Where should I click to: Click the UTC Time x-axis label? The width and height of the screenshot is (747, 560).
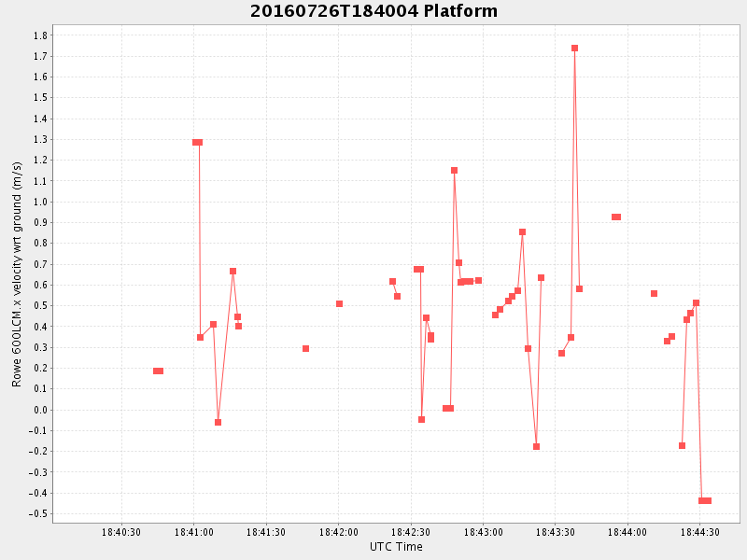(x=396, y=547)
